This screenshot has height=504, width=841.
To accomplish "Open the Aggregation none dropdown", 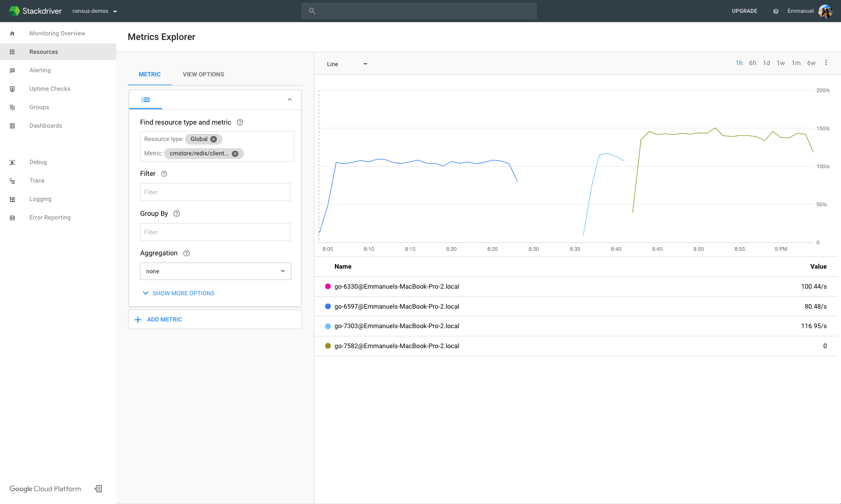I will pyautogui.click(x=215, y=271).
